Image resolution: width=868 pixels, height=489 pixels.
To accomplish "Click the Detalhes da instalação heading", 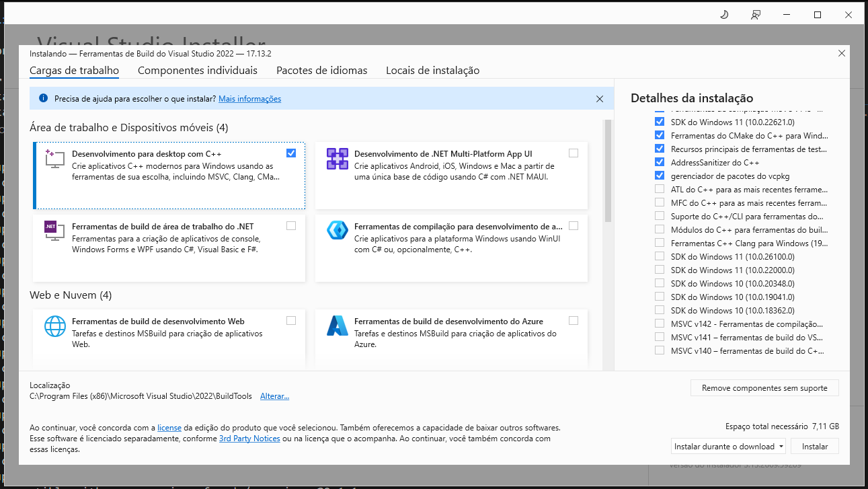I will pyautogui.click(x=692, y=98).
